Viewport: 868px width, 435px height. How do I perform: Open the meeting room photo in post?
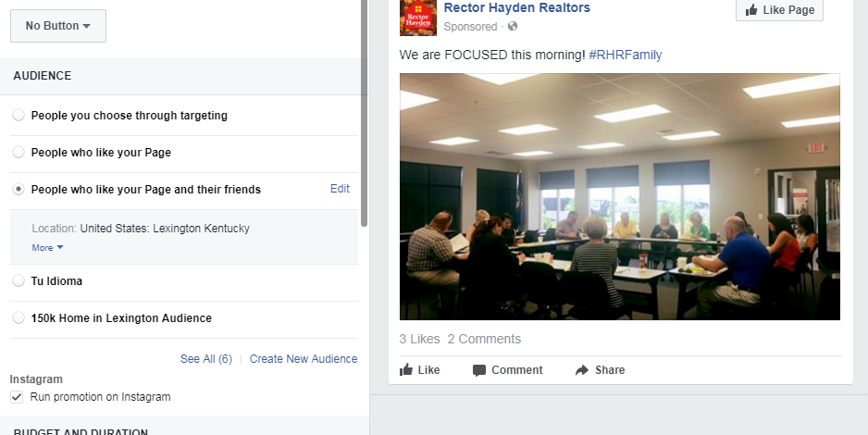620,196
